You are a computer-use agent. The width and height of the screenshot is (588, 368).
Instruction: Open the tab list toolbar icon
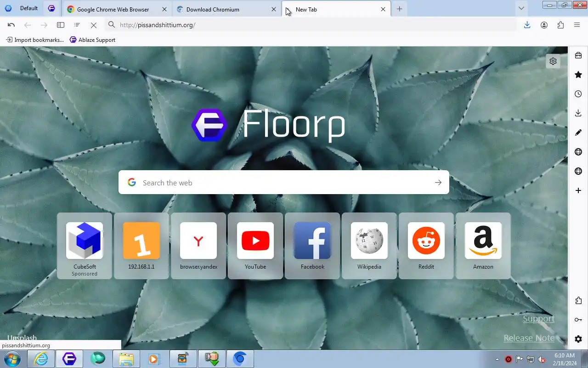[x=77, y=25]
